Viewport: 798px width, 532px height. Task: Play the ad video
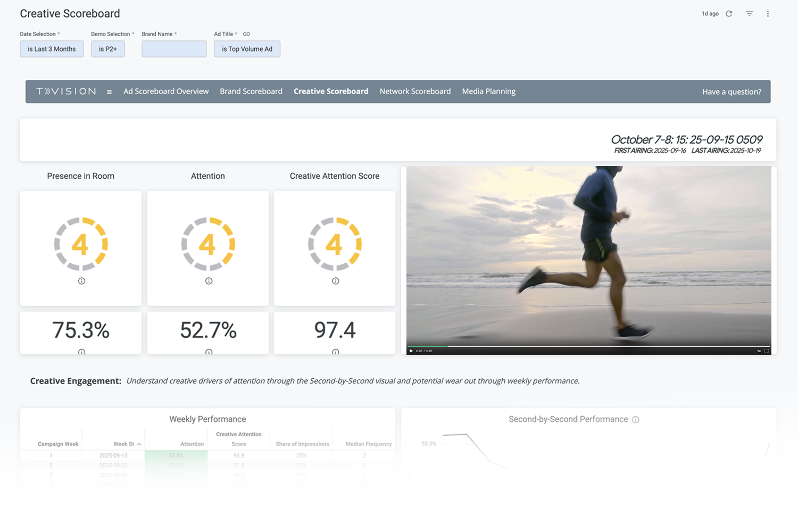point(411,351)
